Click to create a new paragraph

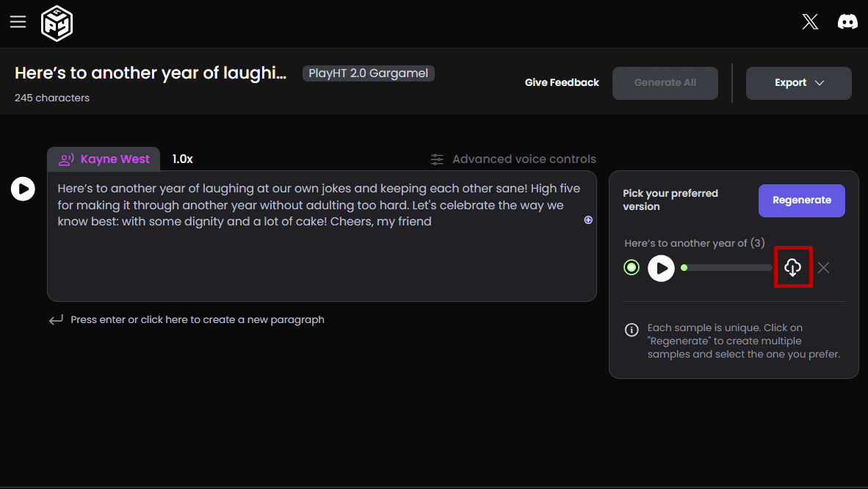click(197, 320)
